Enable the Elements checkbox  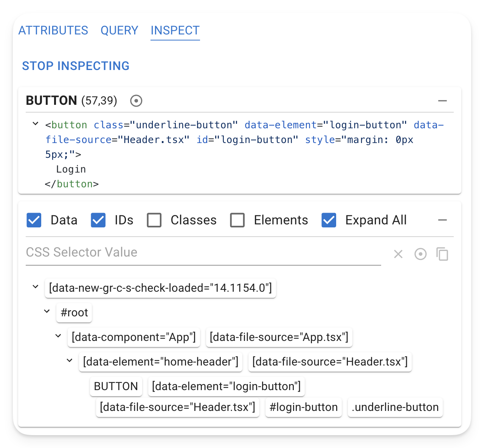click(x=237, y=220)
